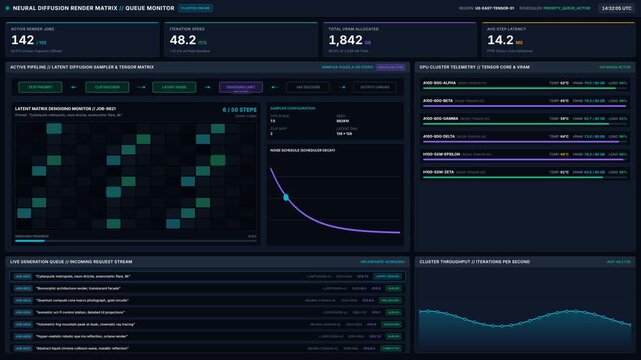Click the status badge on Quantum compute core row
Image resolution: width=641 pixels, height=360 pixels.
pyautogui.click(x=390, y=300)
